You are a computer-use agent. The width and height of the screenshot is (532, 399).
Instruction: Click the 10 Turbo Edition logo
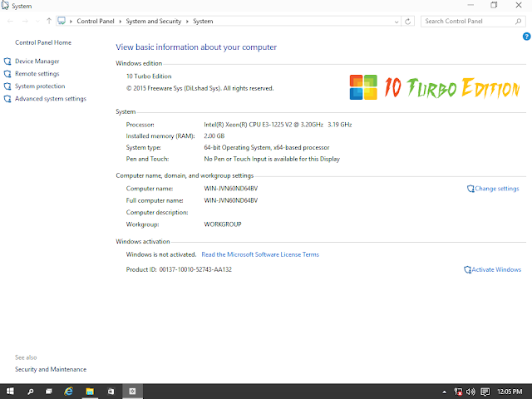(435, 87)
